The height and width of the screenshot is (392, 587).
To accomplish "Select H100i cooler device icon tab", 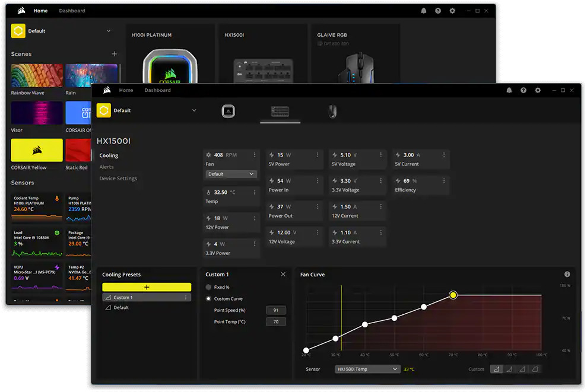I will [x=228, y=111].
